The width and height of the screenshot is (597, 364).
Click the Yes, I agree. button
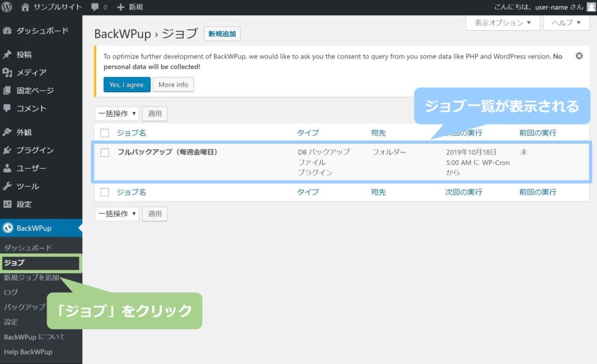coord(127,84)
